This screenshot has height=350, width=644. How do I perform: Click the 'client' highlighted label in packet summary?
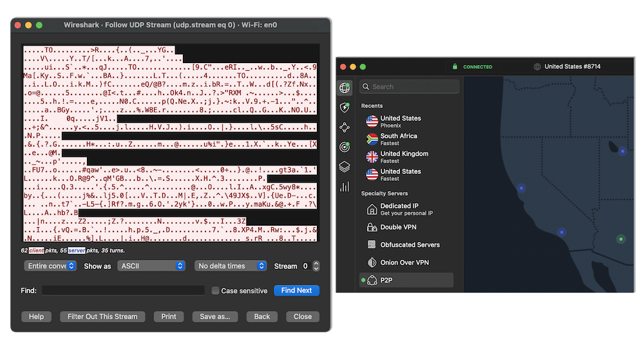36,250
